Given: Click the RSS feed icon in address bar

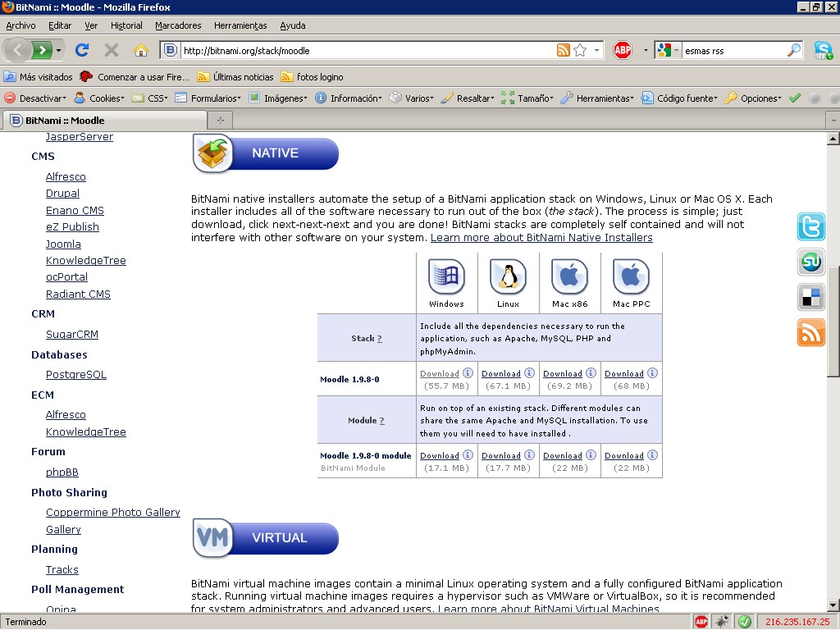Looking at the screenshot, I should pos(563,50).
